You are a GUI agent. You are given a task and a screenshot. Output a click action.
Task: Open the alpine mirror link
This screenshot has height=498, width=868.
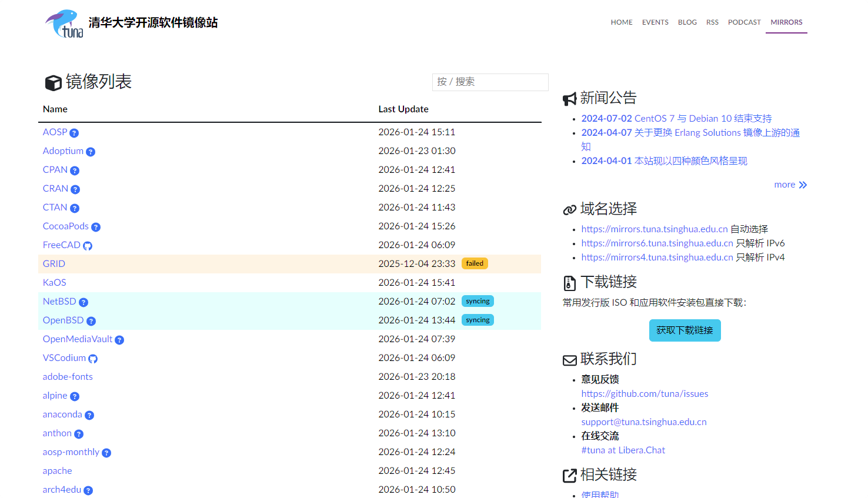coord(55,396)
